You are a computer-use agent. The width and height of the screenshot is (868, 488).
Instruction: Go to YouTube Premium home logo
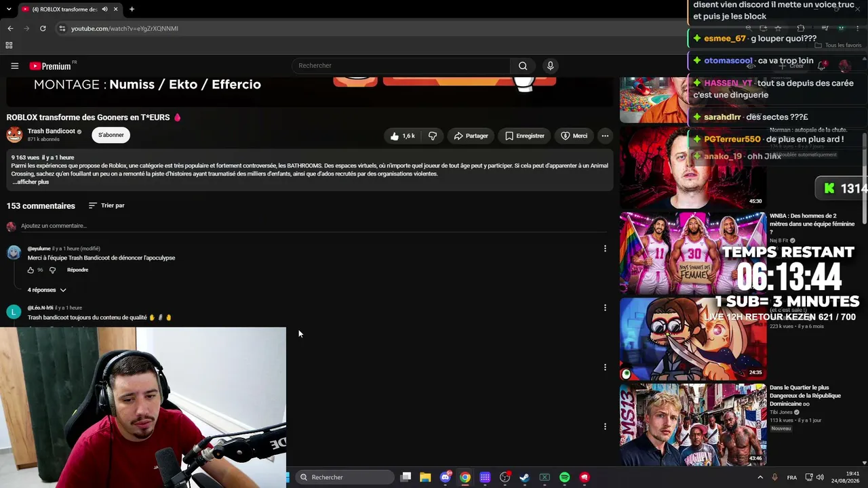[51, 66]
